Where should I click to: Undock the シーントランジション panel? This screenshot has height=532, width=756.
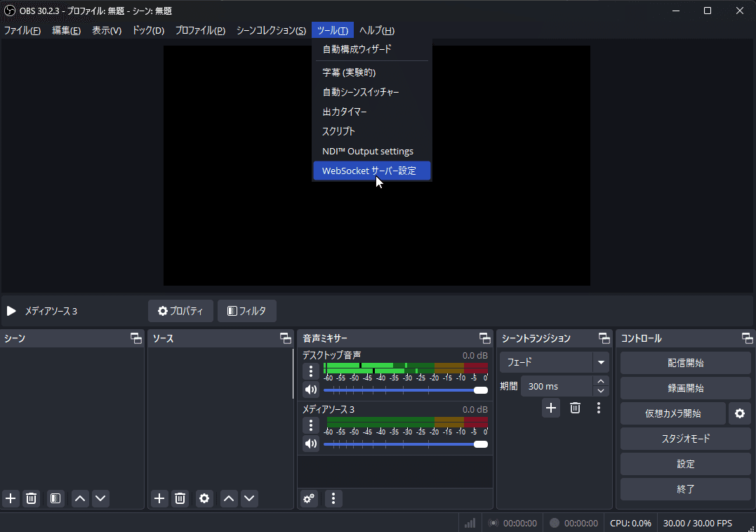click(x=604, y=338)
